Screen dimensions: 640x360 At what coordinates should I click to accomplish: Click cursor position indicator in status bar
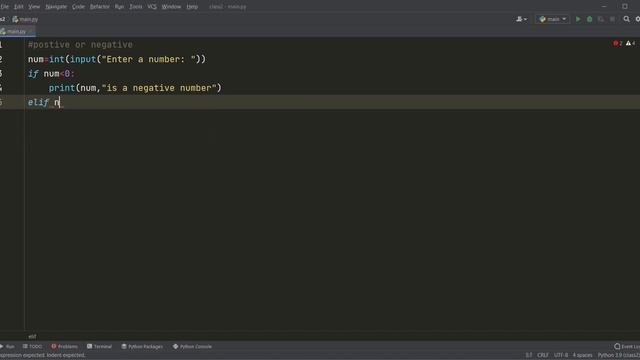point(529,355)
